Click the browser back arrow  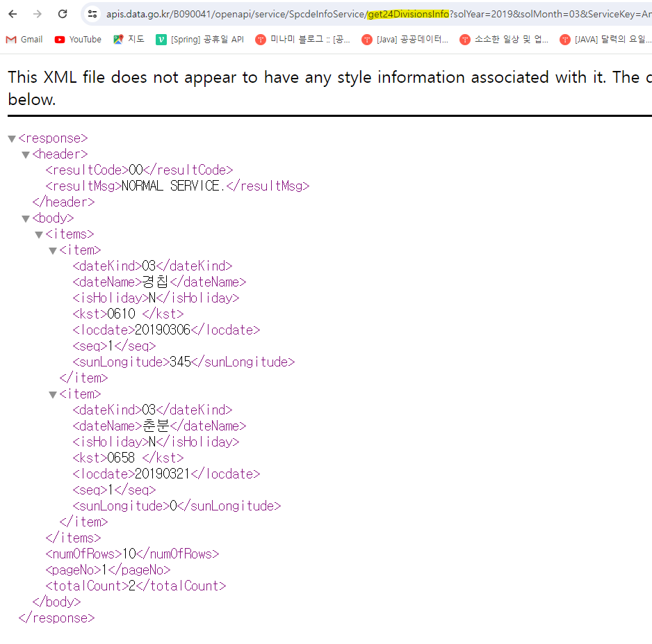point(13,14)
